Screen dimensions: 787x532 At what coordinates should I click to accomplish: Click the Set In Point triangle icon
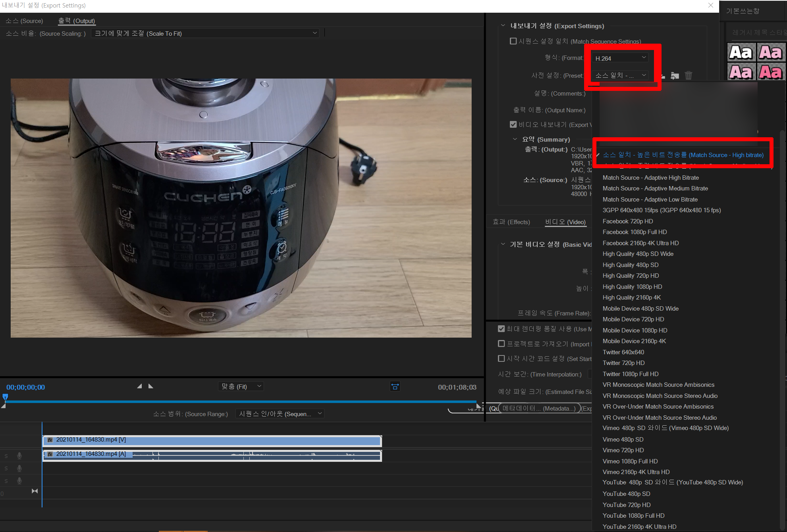(x=139, y=386)
